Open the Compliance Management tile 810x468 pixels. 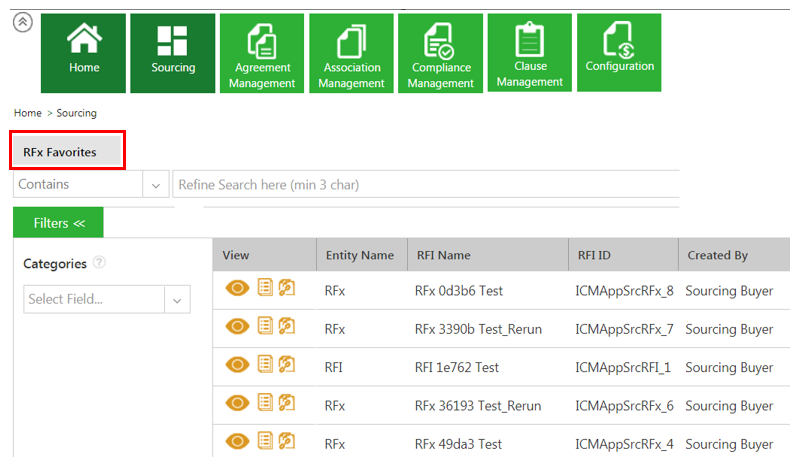pos(441,53)
